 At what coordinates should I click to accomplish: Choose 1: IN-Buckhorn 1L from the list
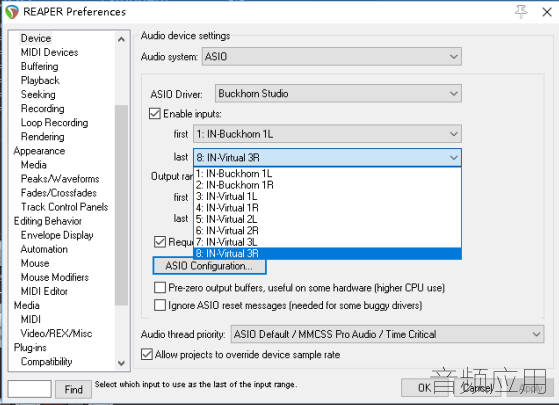(327, 174)
